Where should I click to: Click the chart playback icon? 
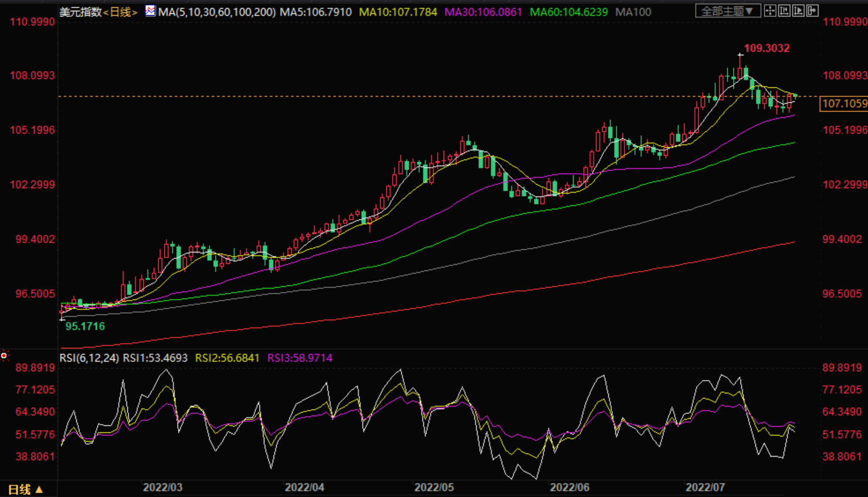coord(798,11)
